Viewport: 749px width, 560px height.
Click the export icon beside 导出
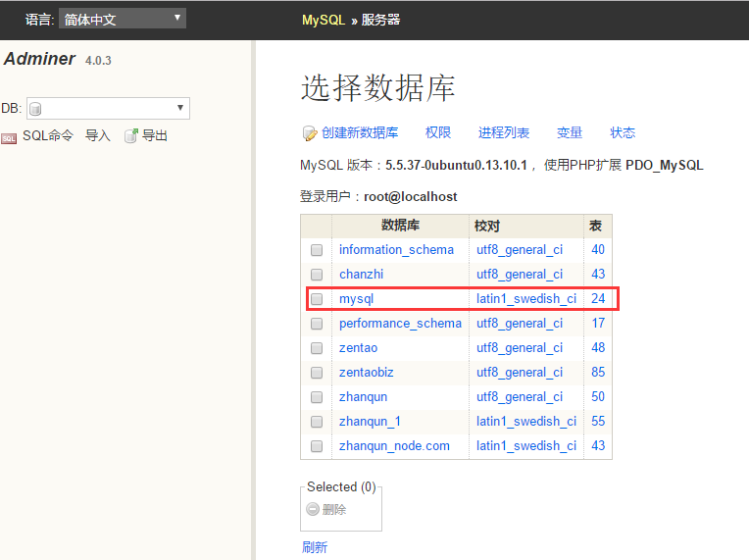[130, 136]
